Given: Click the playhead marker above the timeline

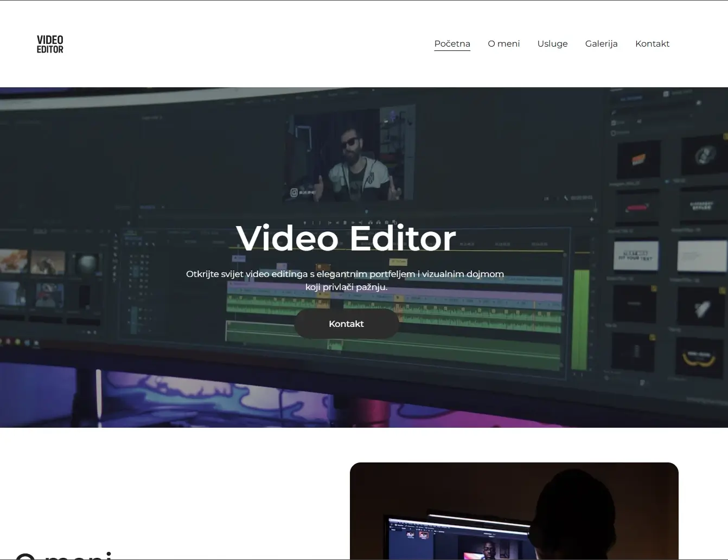Looking at the screenshot, I should point(367,211).
